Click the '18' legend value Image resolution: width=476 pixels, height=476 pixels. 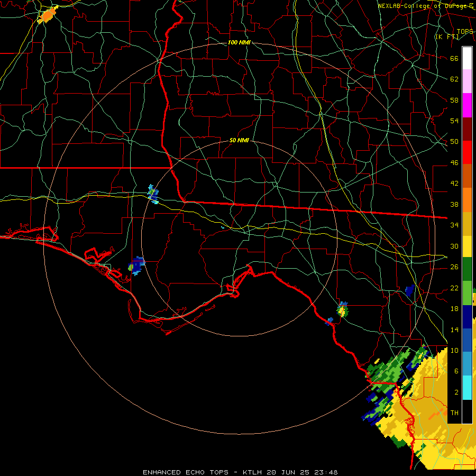coord(454,309)
